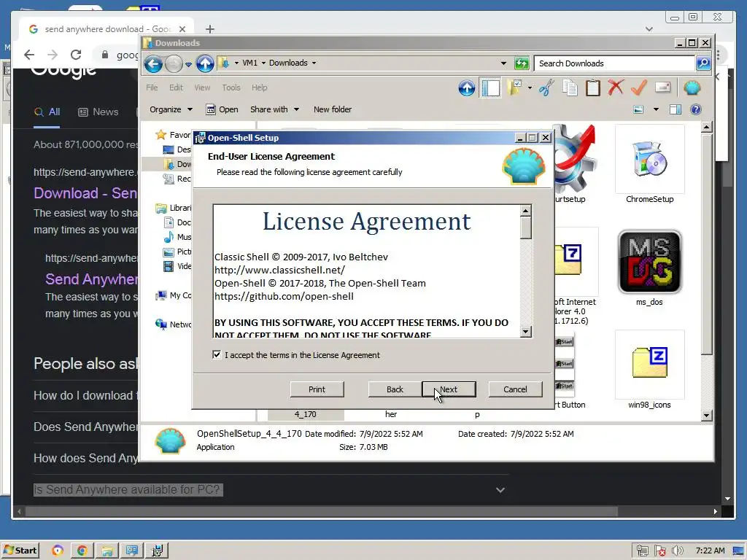This screenshot has width=747, height=560.
Task: Open the Share with dropdown
Action: click(x=274, y=109)
